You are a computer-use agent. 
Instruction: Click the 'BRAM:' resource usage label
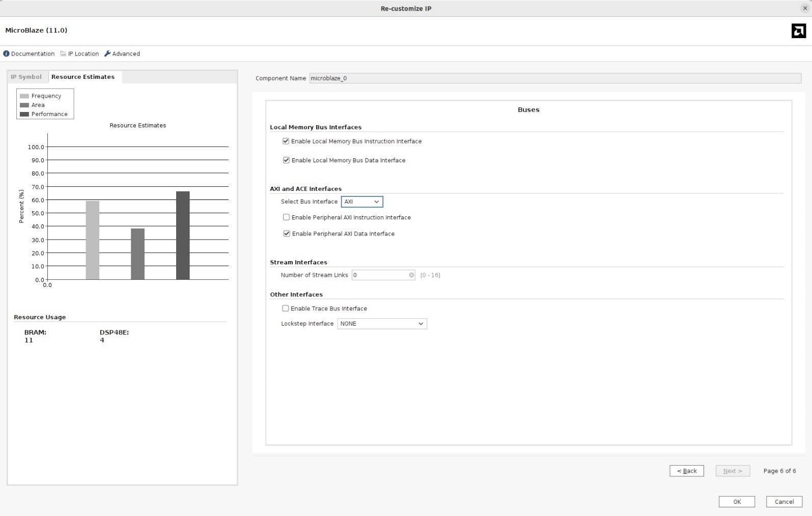(x=35, y=332)
